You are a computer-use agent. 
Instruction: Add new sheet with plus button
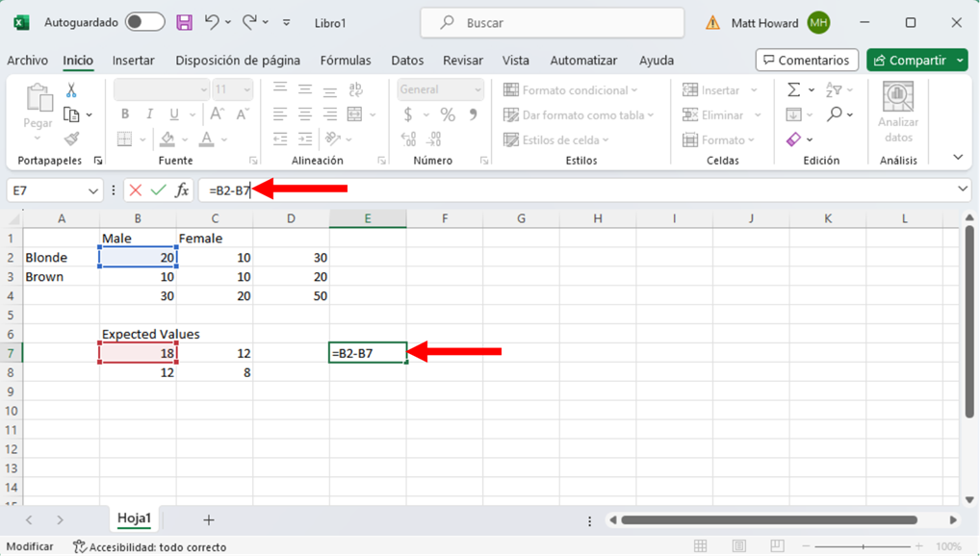point(208,519)
